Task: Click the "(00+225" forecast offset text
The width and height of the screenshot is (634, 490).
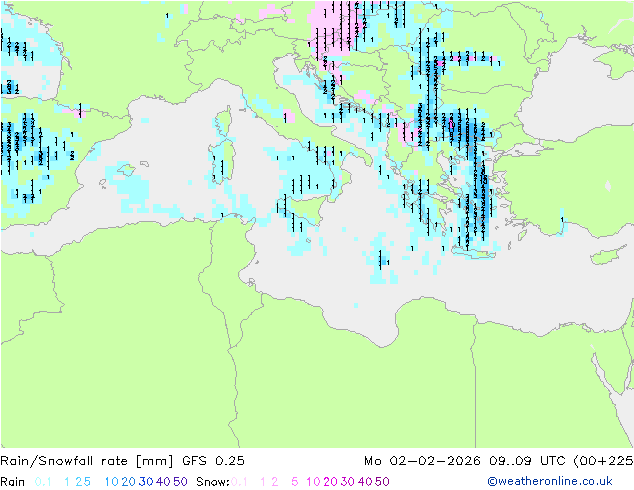Action: pyautogui.click(x=603, y=461)
